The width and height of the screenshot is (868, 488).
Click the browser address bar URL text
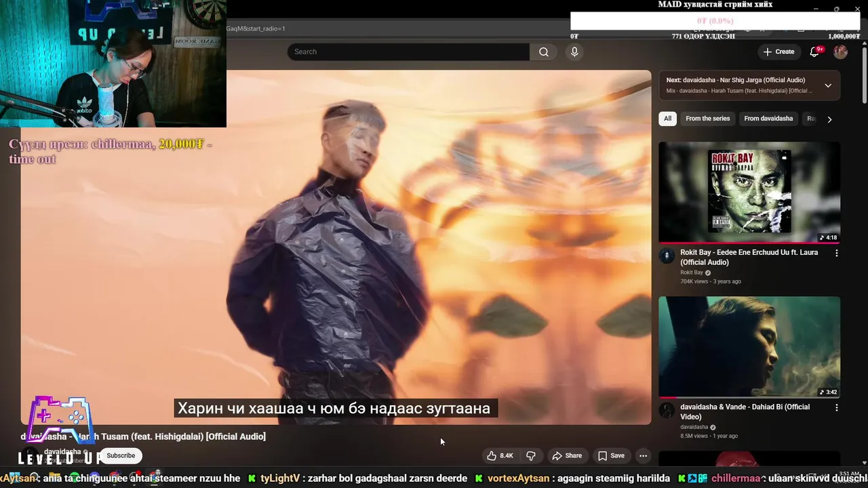256,28
